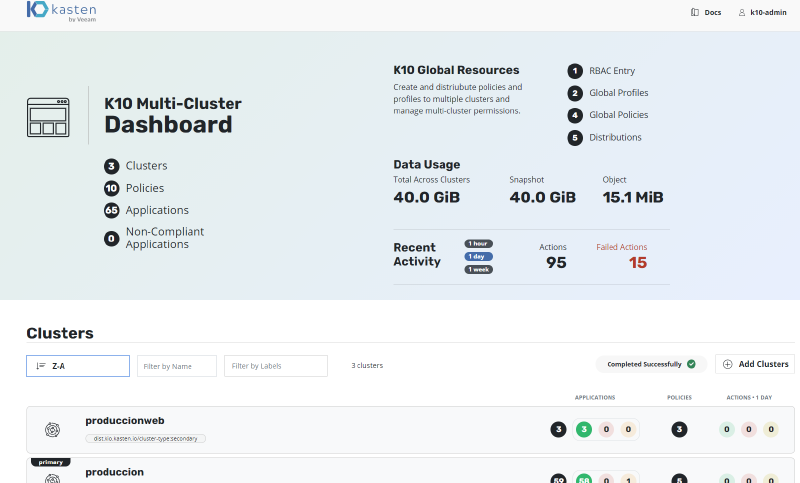
Task: Open the produccion primary cluster
Action: (x=114, y=472)
